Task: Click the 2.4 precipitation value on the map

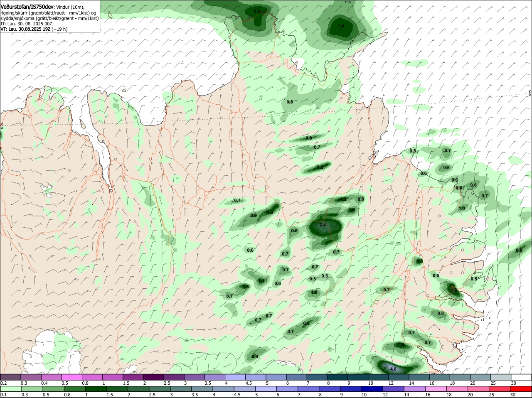Action: [323, 225]
